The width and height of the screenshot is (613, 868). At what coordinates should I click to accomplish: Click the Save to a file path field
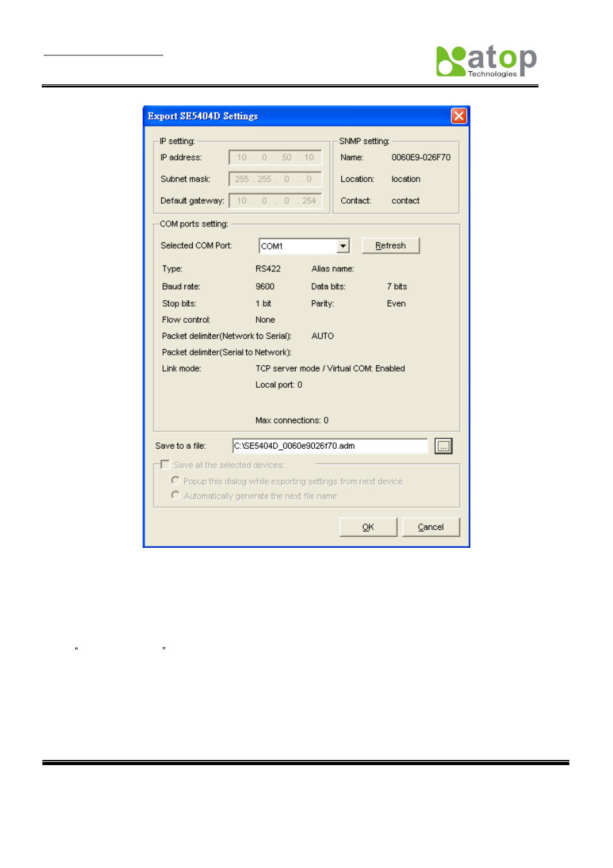330,446
